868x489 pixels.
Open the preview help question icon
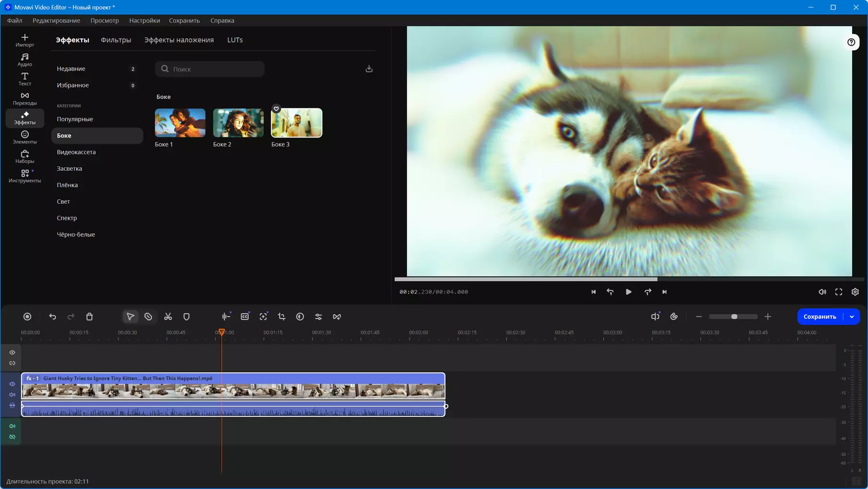[851, 42]
